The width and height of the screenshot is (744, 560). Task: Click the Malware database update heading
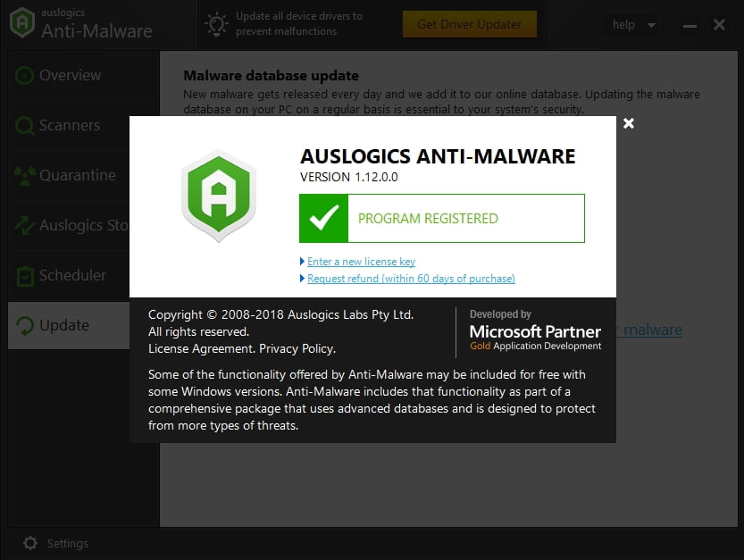click(271, 75)
